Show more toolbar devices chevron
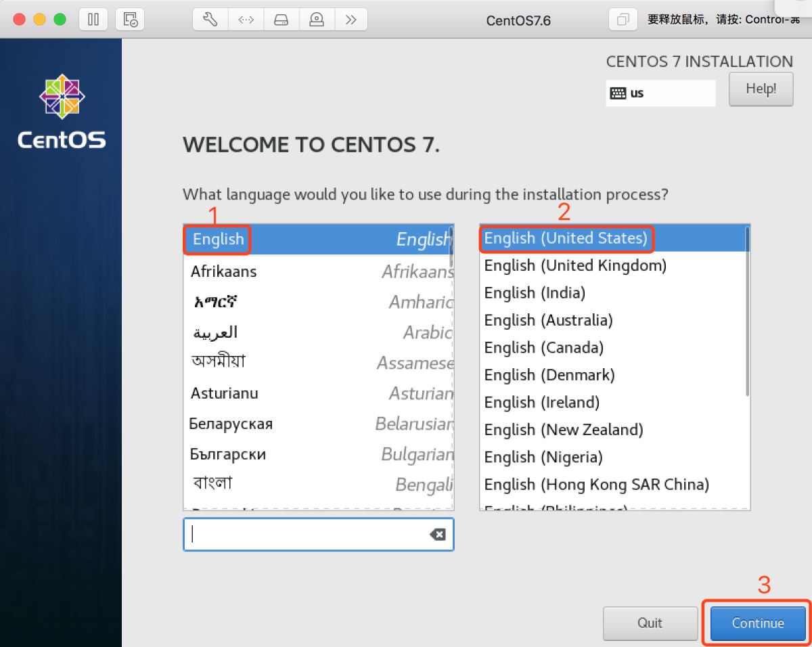Viewport: 812px width, 647px height. tap(351, 19)
